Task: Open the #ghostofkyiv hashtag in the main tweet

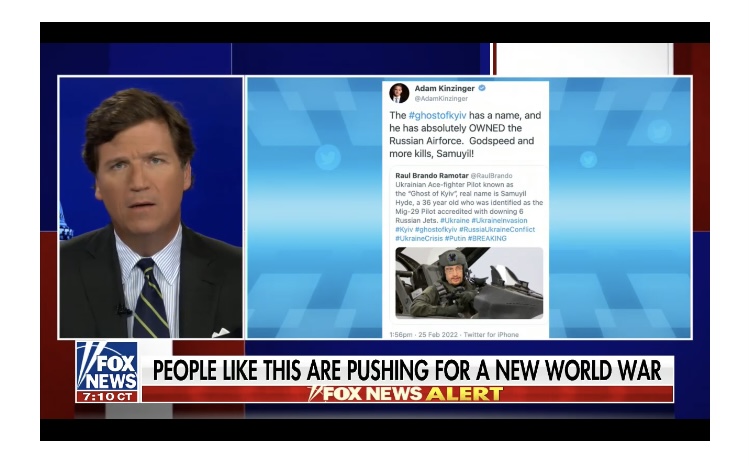Action: 437,115
